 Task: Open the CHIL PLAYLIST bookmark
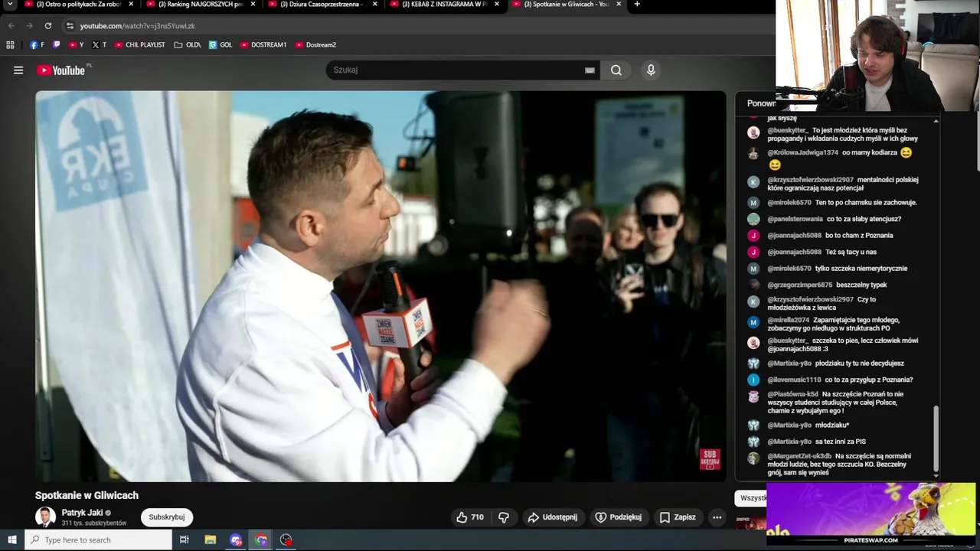point(140,45)
